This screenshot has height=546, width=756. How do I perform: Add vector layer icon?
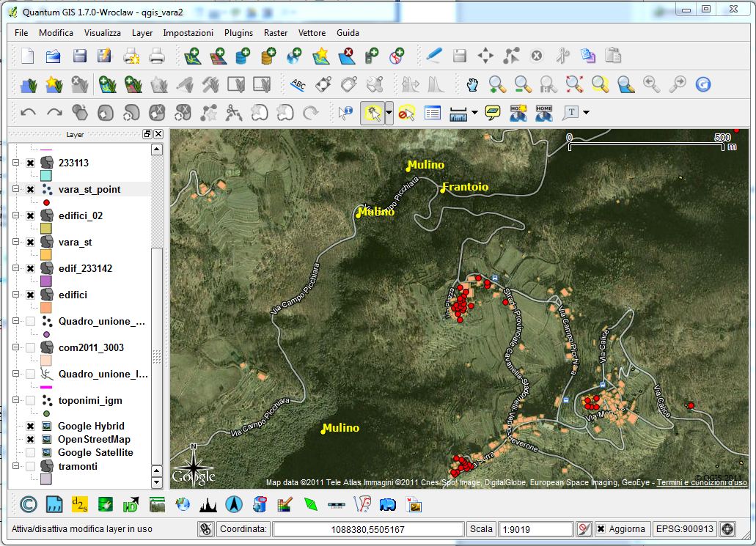pos(193,56)
